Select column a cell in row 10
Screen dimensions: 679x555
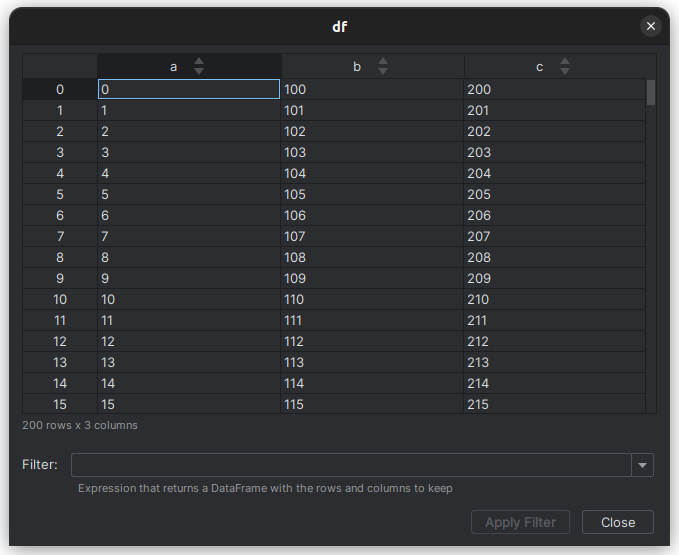[x=189, y=299]
